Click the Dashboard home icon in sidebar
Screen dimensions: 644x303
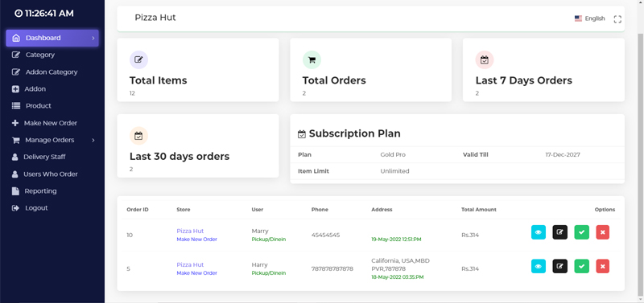coord(16,38)
